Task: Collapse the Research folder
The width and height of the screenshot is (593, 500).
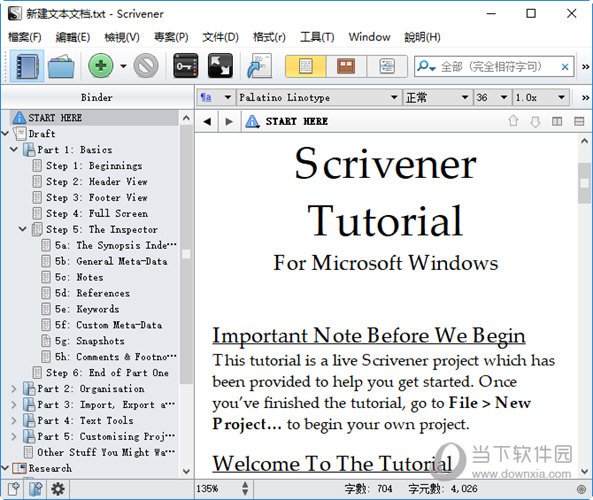Action: (5, 468)
